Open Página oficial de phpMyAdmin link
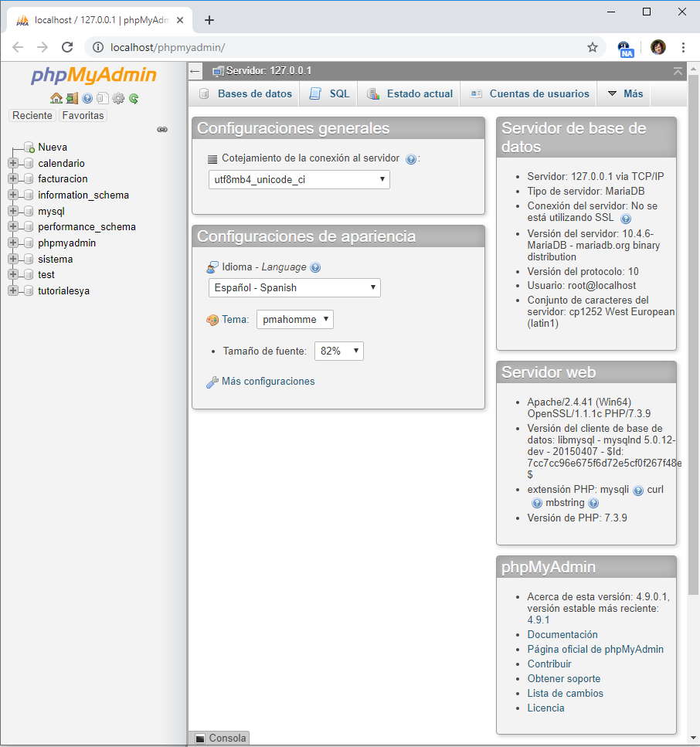 tap(595, 650)
